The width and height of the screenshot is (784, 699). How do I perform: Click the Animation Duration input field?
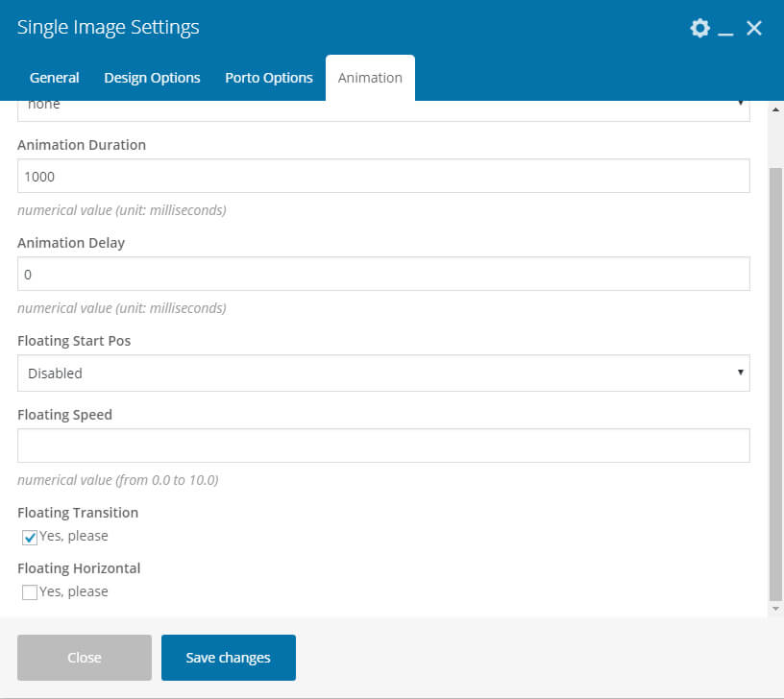coord(383,177)
